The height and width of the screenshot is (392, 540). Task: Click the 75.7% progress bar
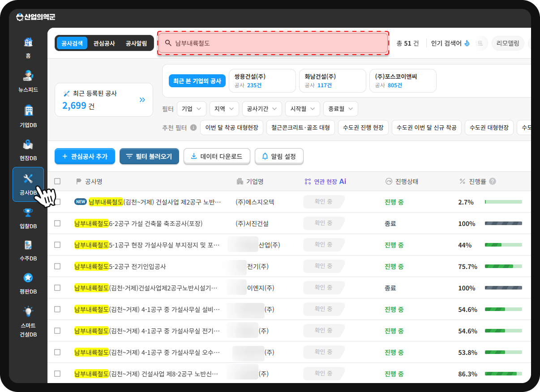[x=503, y=266]
